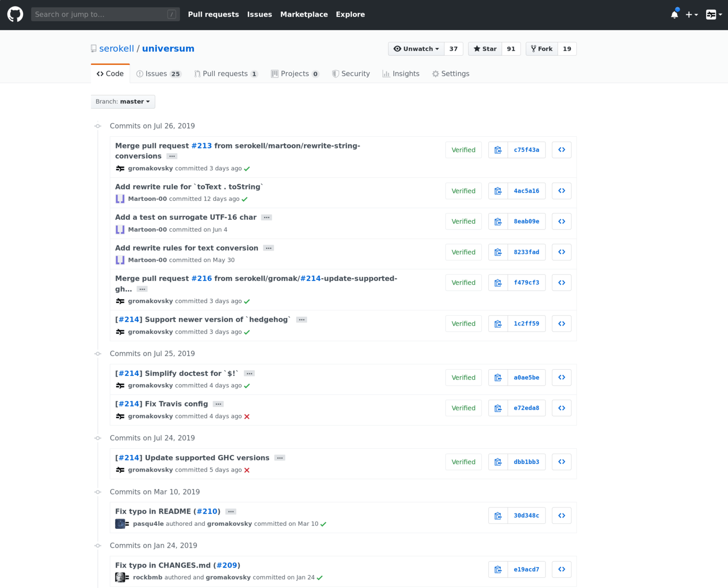Browse repository at commit a0ae5be

(x=562, y=377)
